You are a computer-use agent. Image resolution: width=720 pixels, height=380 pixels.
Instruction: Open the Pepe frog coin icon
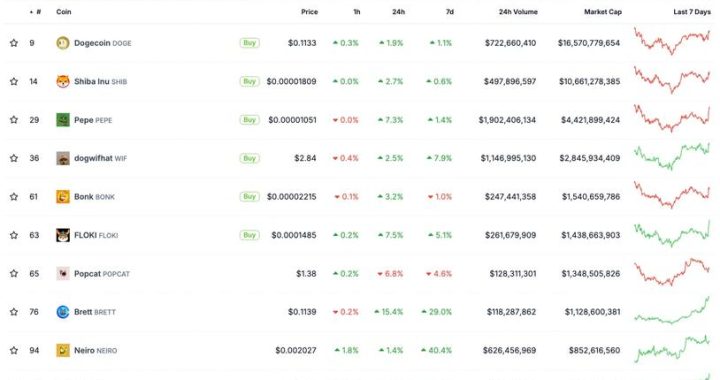pyautogui.click(x=63, y=120)
